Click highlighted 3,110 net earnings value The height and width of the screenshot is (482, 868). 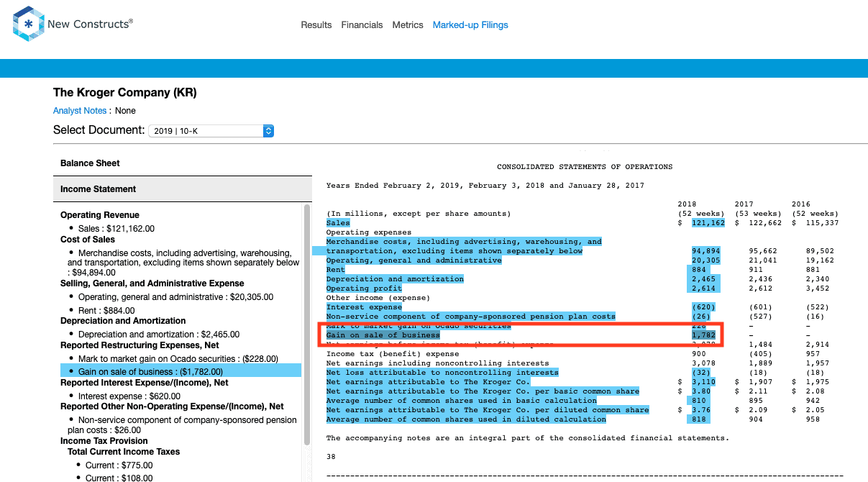point(703,382)
